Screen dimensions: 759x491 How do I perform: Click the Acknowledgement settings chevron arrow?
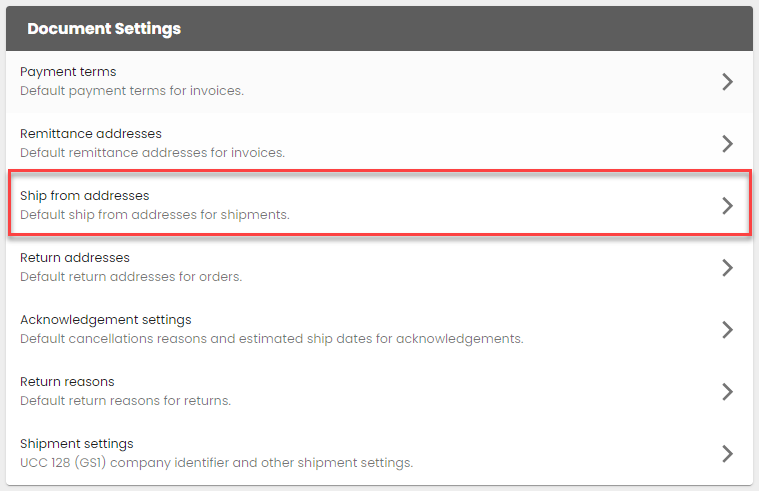728,330
